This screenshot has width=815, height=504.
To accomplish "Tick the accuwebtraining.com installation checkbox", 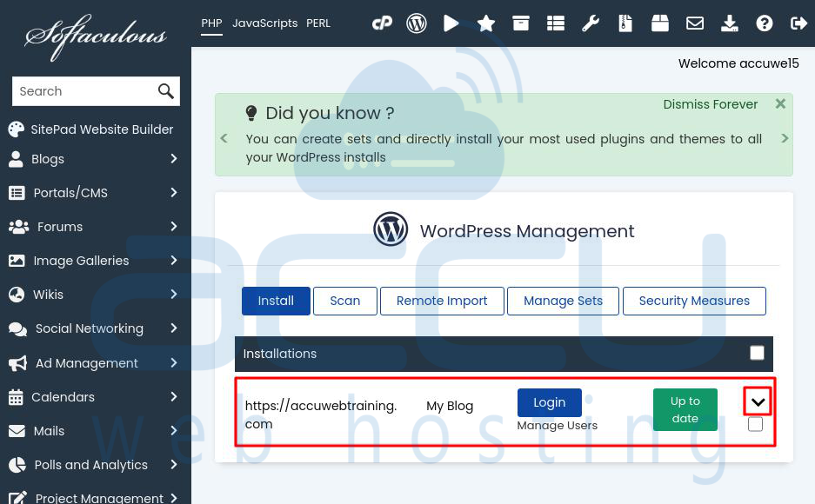I will (755, 424).
